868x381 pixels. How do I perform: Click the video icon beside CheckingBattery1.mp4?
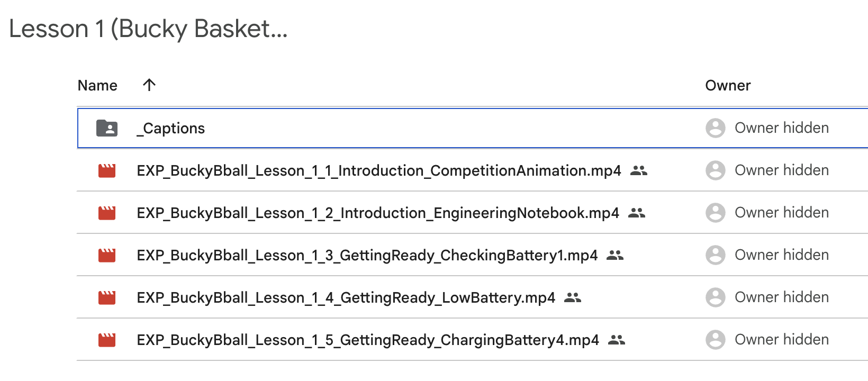tap(107, 255)
